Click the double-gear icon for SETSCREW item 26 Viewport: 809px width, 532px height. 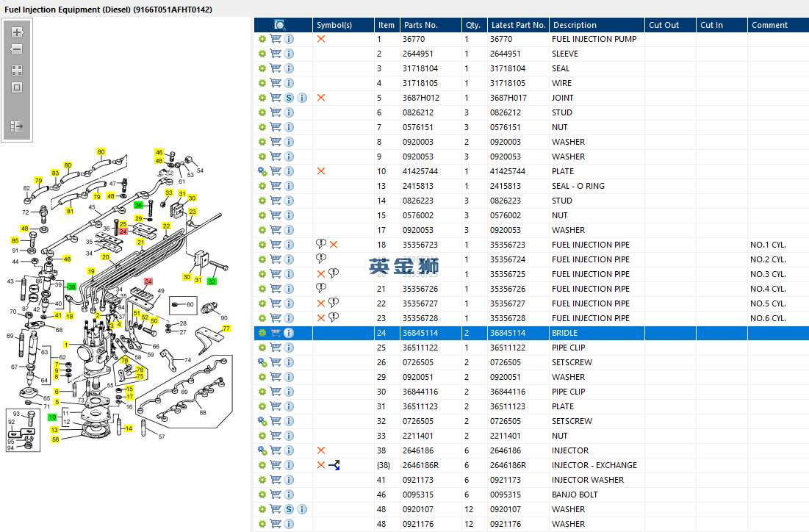262,362
